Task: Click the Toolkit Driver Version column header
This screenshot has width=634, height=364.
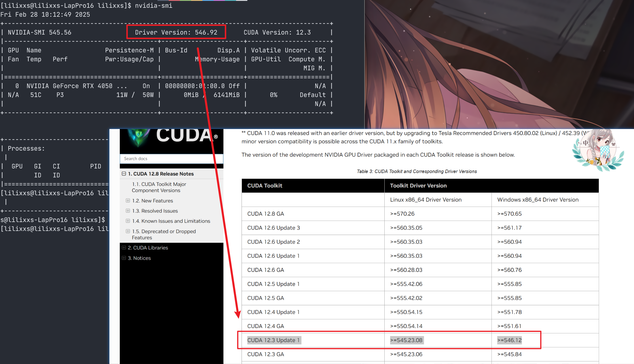Action: [418, 186]
